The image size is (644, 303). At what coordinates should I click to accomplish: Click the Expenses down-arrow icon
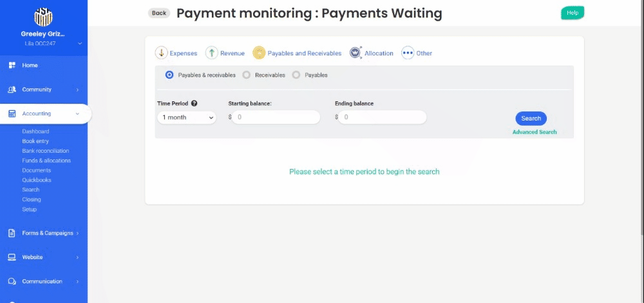click(161, 53)
